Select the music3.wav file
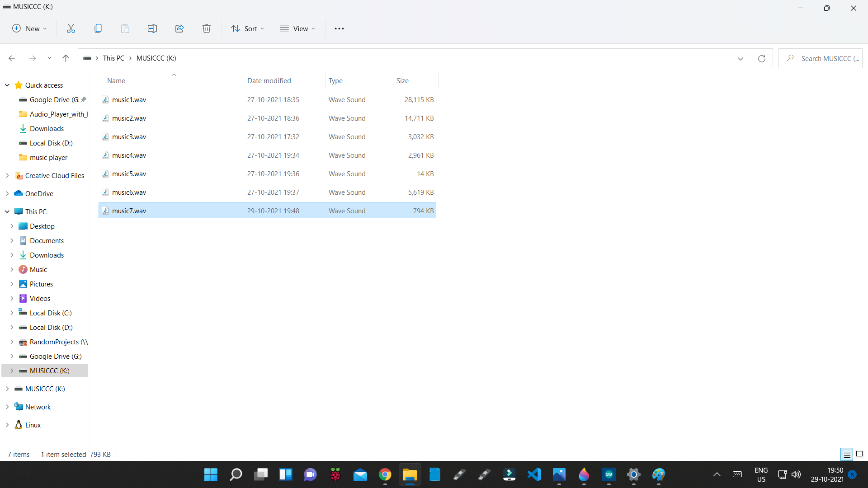Viewport: 868px width, 488px height. (x=129, y=136)
